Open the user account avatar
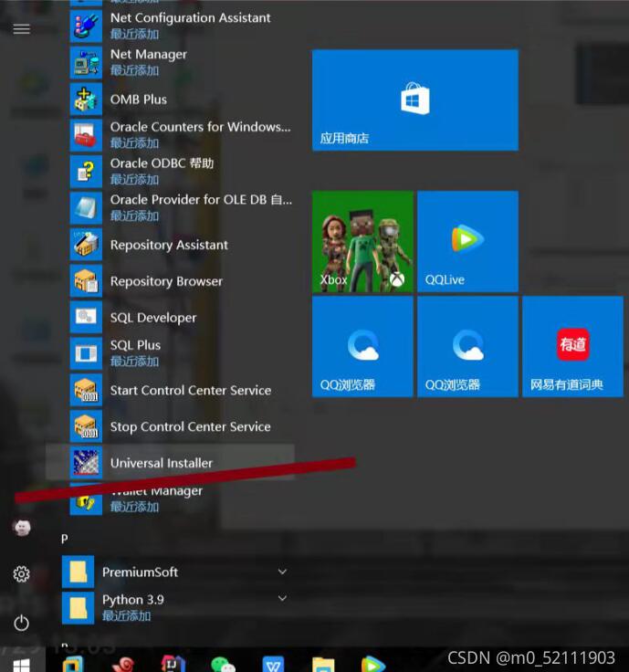Screen dimensions: 629x672 coord(21,527)
